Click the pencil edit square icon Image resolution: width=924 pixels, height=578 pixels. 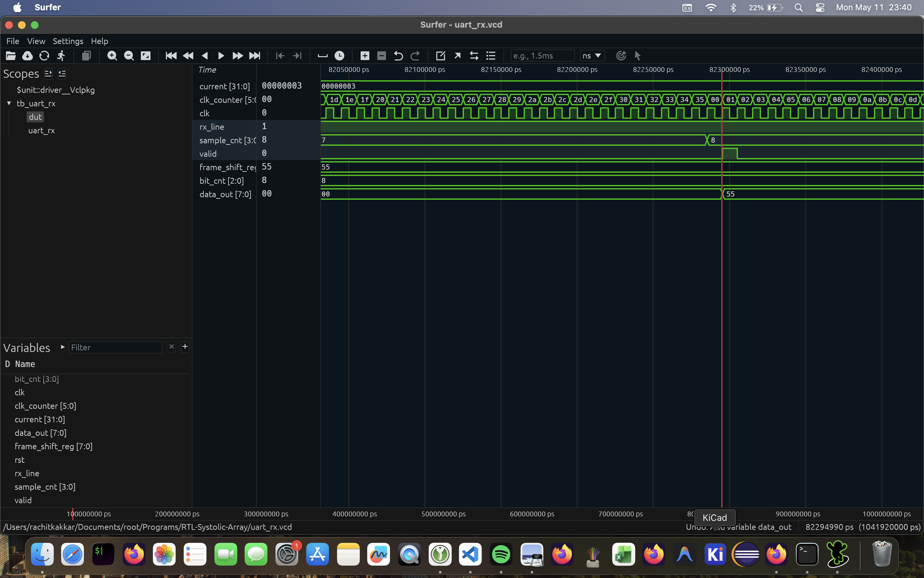pyautogui.click(x=440, y=56)
